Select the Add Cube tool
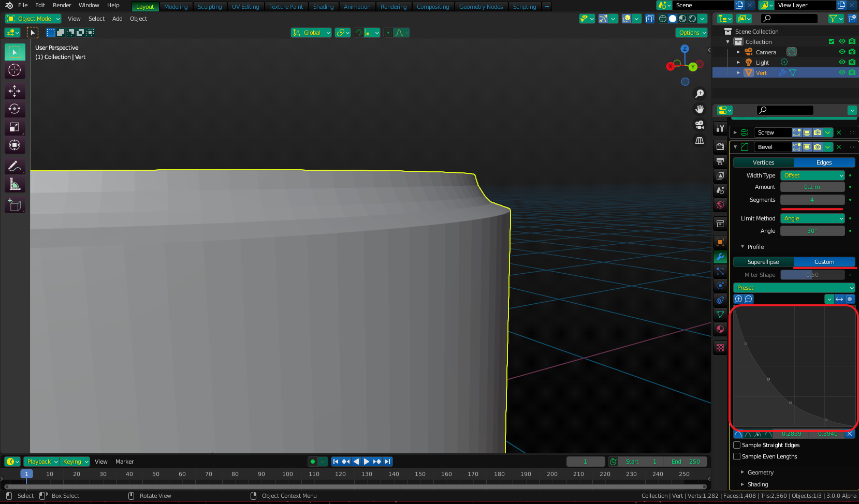The width and height of the screenshot is (859, 504). pos(14,206)
